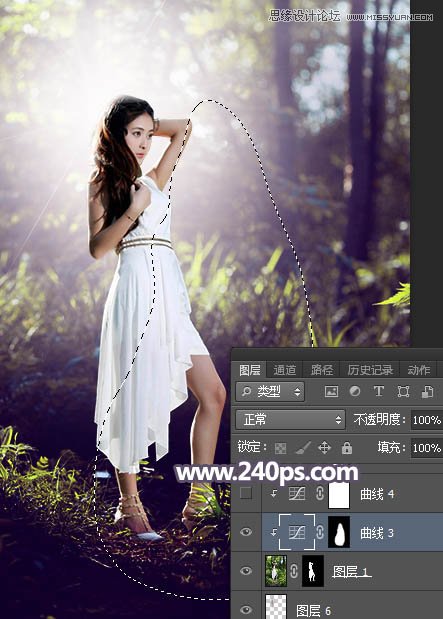This screenshot has height=619, width=443.
Task: Click the 填充 100% field
Action: point(427,448)
